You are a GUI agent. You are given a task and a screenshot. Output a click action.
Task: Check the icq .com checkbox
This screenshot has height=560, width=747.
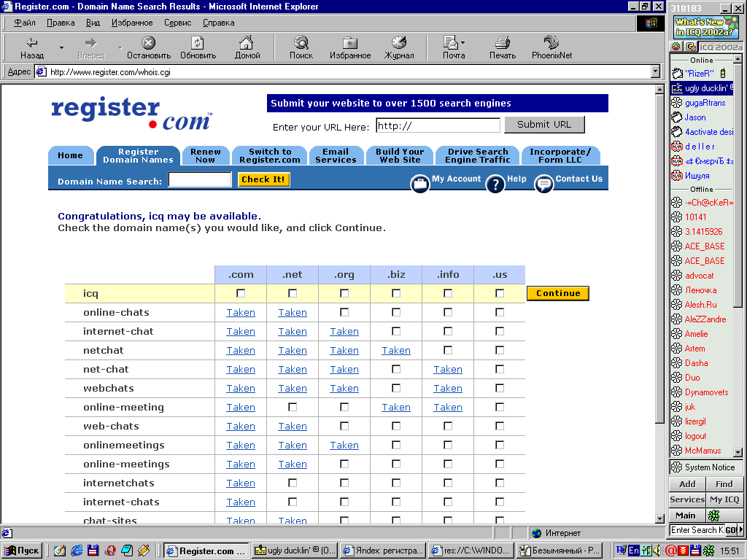coord(241,293)
